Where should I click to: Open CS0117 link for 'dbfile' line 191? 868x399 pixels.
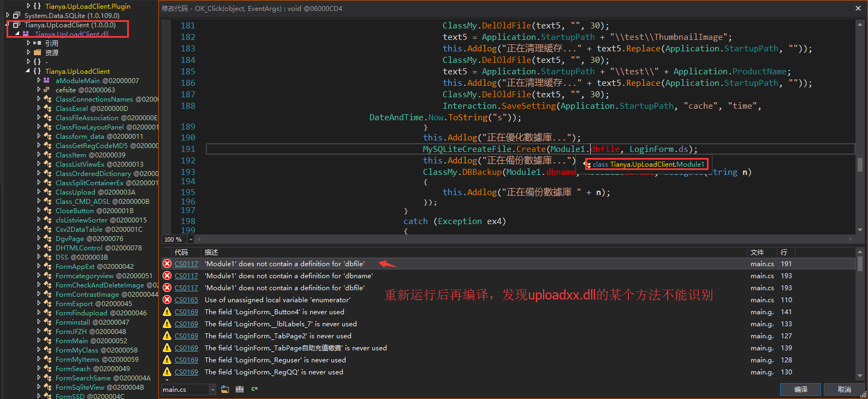click(x=186, y=263)
